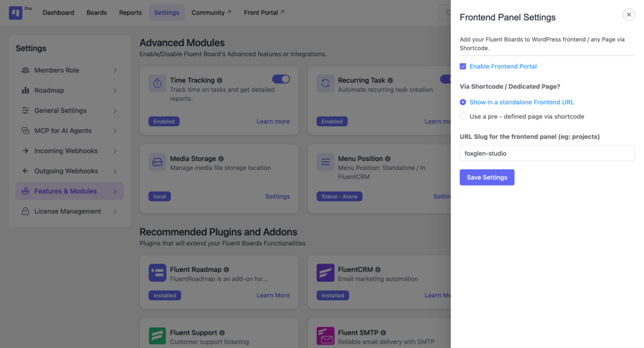Click info icon next to Fluent SMTP
The height and width of the screenshot is (348, 644).
(x=383, y=333)
